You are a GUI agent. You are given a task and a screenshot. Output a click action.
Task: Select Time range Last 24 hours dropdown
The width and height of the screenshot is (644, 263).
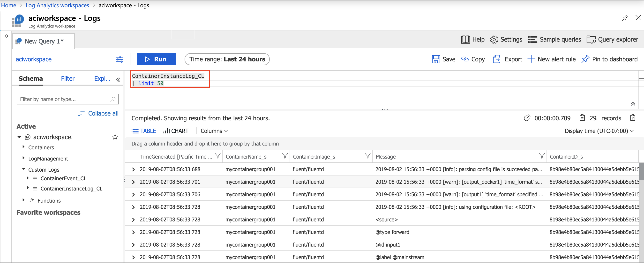pyautogui.click(x=227, y=59)
